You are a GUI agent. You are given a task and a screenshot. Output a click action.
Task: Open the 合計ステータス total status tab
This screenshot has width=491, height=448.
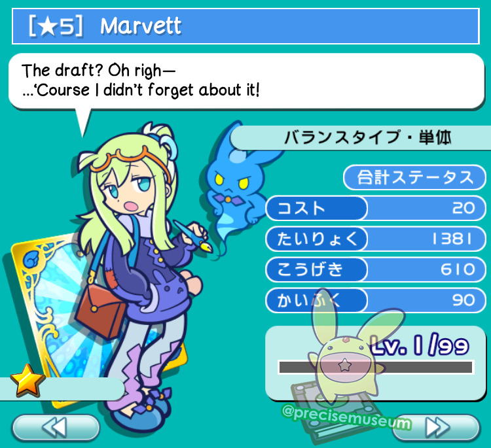tap(414, 177)
